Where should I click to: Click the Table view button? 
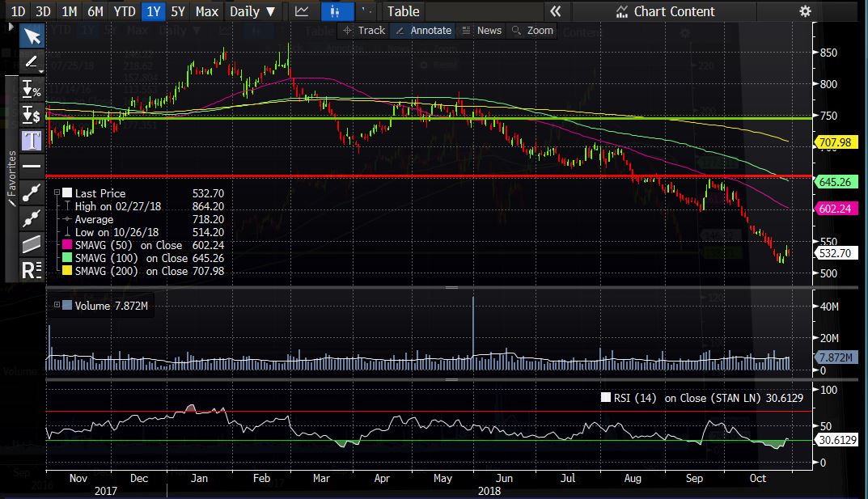click(x=403, y=11)
